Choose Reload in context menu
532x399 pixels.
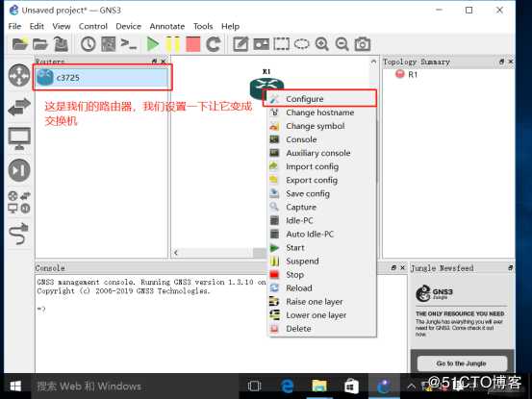point(322,288)
